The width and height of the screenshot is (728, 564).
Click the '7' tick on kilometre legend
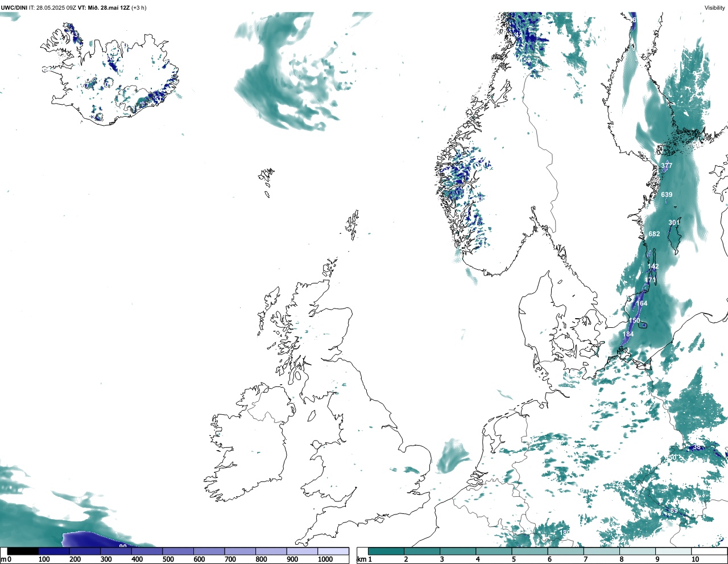(585, 559)
